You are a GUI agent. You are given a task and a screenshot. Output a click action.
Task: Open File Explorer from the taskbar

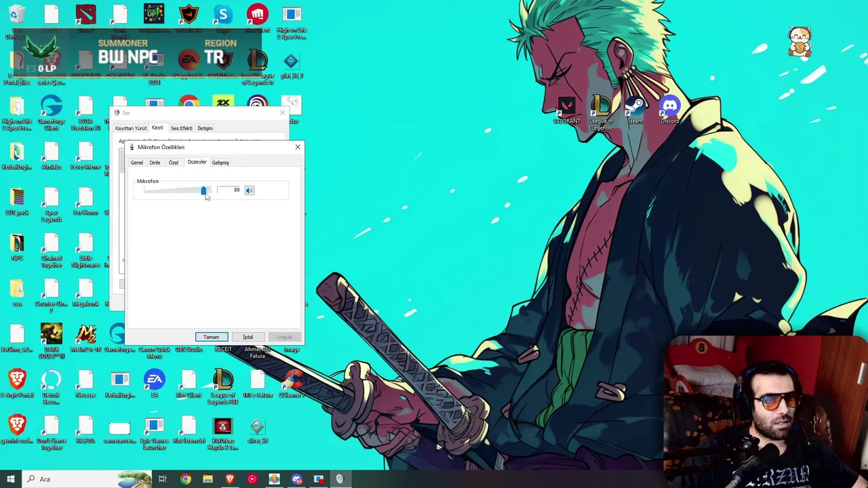(x=208, y=479)
